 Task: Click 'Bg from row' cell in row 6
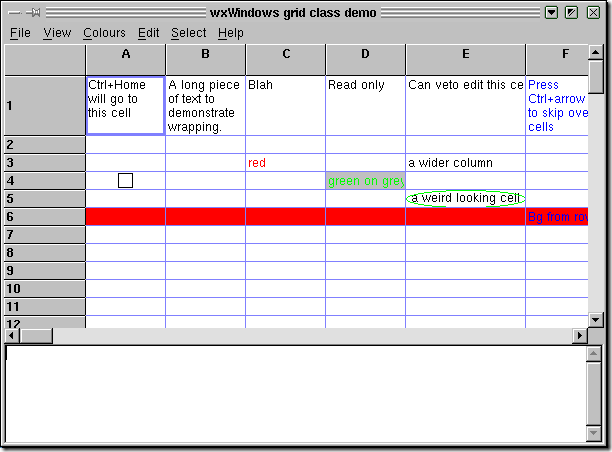click(557, 217)
